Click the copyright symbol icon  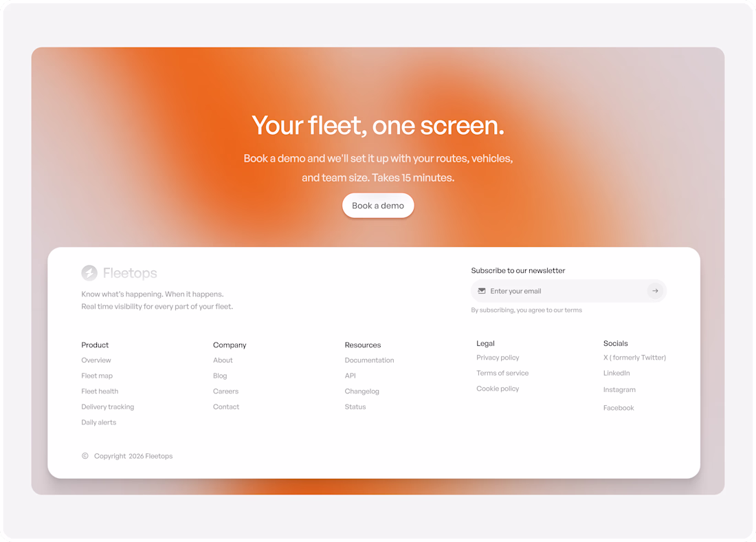pos(85,455)
